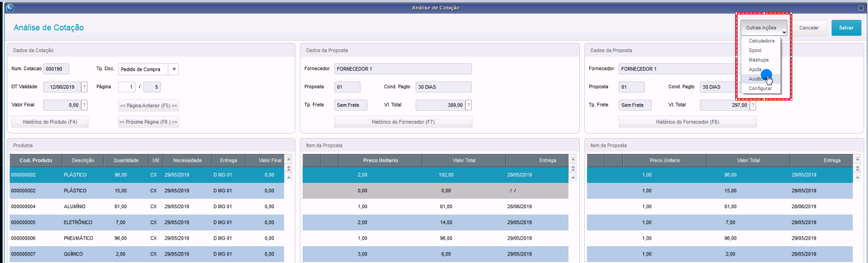Click the Página number input field
The width and height of the screenshot is (868, 263).
(x=126, y=87)
